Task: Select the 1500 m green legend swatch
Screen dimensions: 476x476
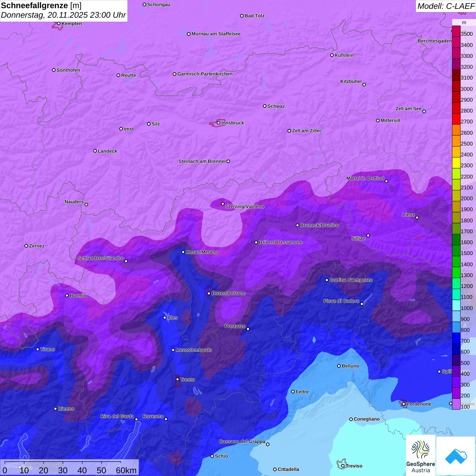Action: (x=456, y=250)
